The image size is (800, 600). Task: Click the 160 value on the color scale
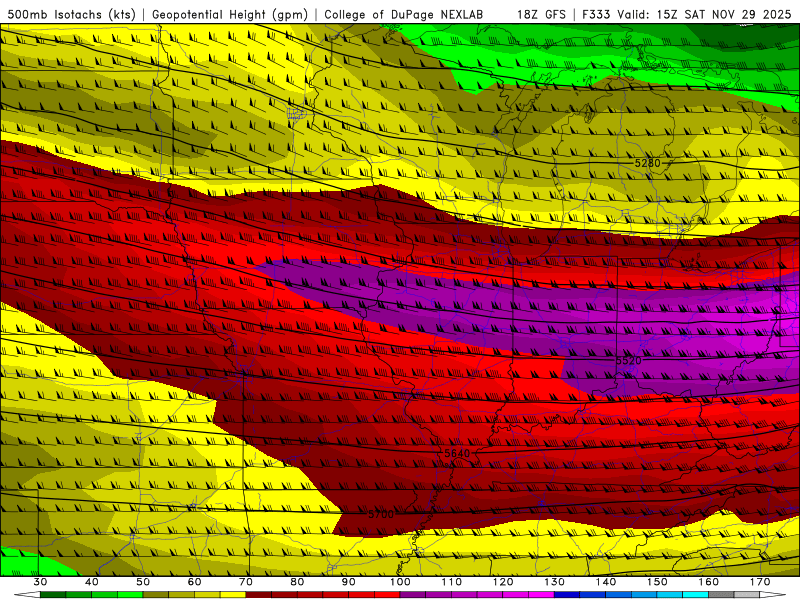(x=709, y=582)
